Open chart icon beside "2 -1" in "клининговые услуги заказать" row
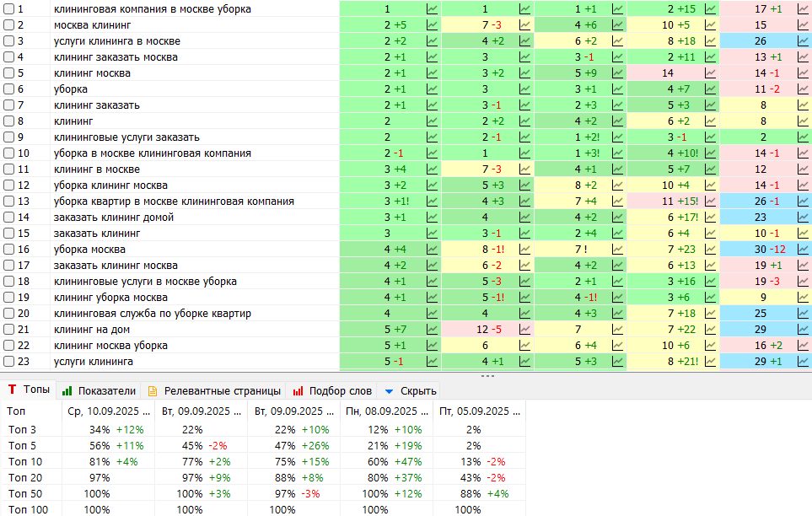This screenshot has width=812, height=516. click(525, 137)
